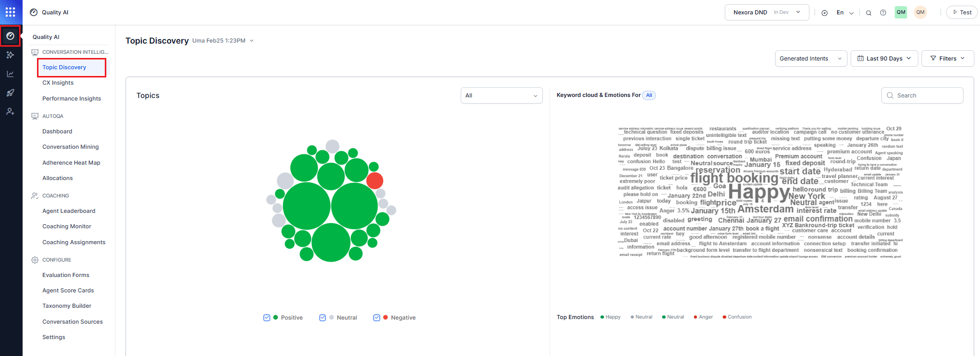Image resolution: width=980 pixels, height=356 pixels.
Task: Open Adherence Heat Map in sidebar
Action: [x=71, y=163]
